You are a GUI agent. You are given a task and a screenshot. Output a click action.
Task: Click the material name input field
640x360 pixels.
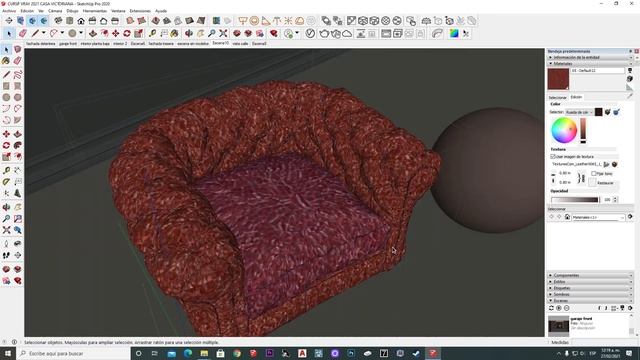597,71
